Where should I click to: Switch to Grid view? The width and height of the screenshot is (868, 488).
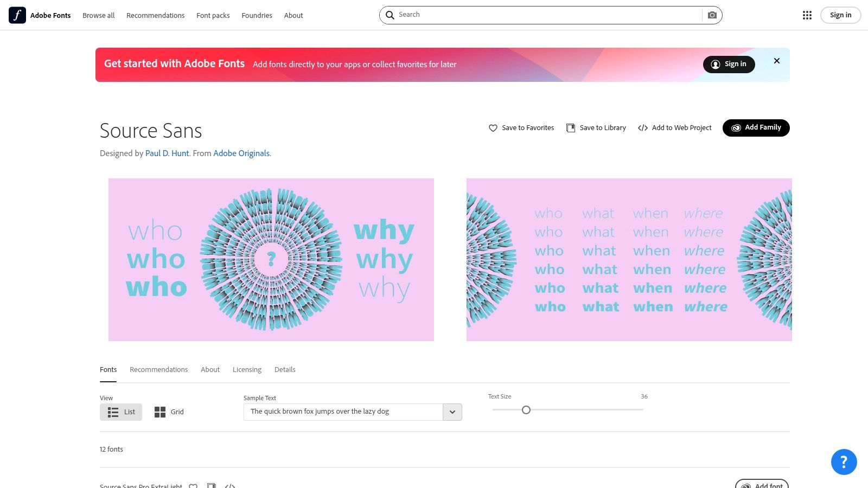(169, 412)
